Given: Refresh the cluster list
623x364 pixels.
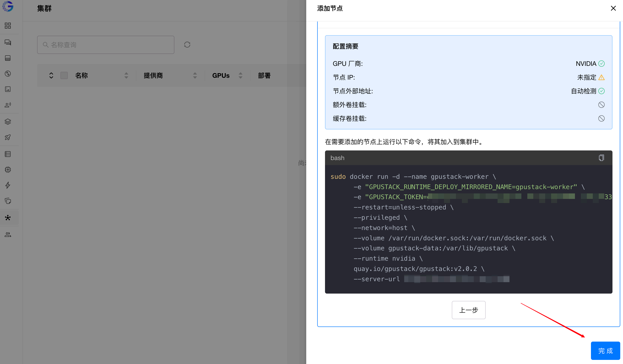Looking at the screenshot, I should [x=187, y=45].
